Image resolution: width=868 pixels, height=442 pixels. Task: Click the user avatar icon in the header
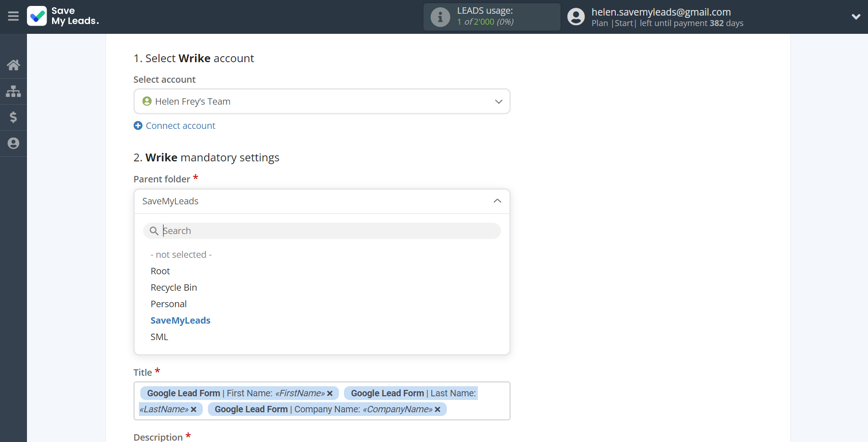(x=576, y=17)
